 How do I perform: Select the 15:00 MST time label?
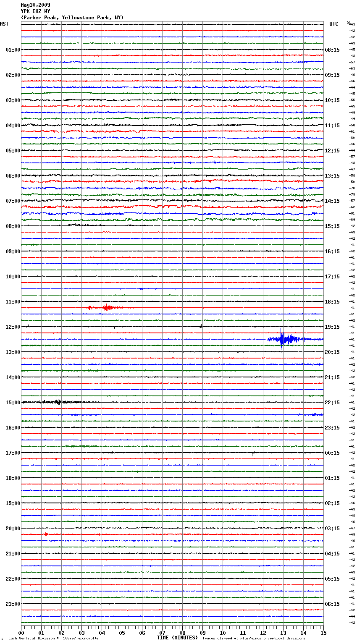pos(13,403)
